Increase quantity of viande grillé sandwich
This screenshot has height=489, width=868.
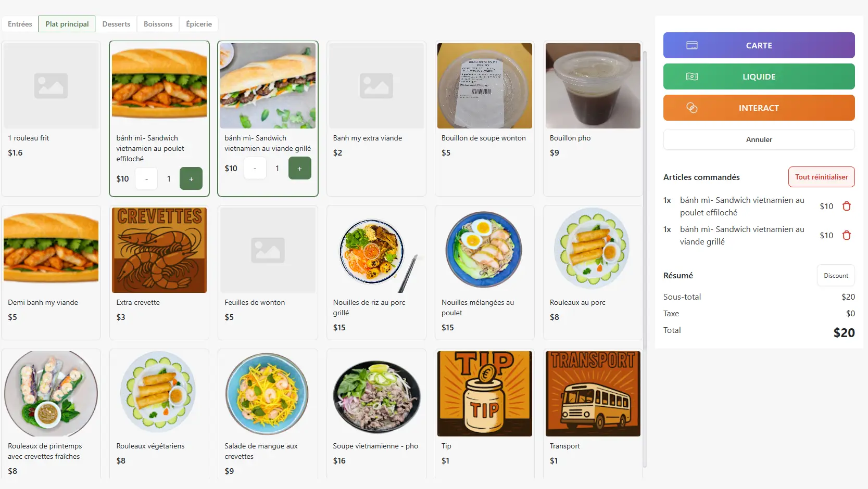tap(299, 168)
